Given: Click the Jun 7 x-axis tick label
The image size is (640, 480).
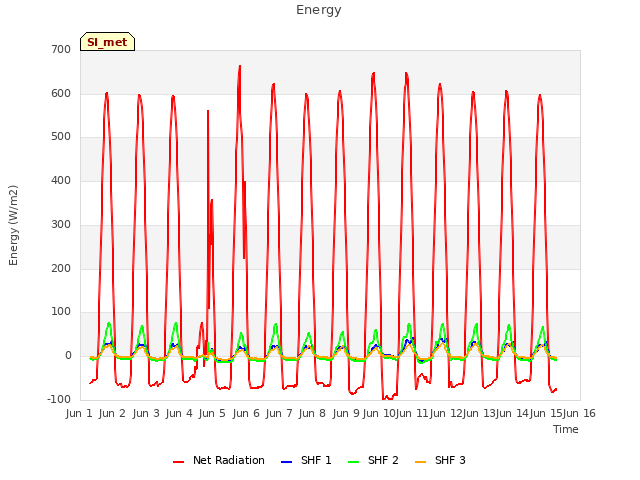Looking at the screenshot, I should tap(279, 413).
